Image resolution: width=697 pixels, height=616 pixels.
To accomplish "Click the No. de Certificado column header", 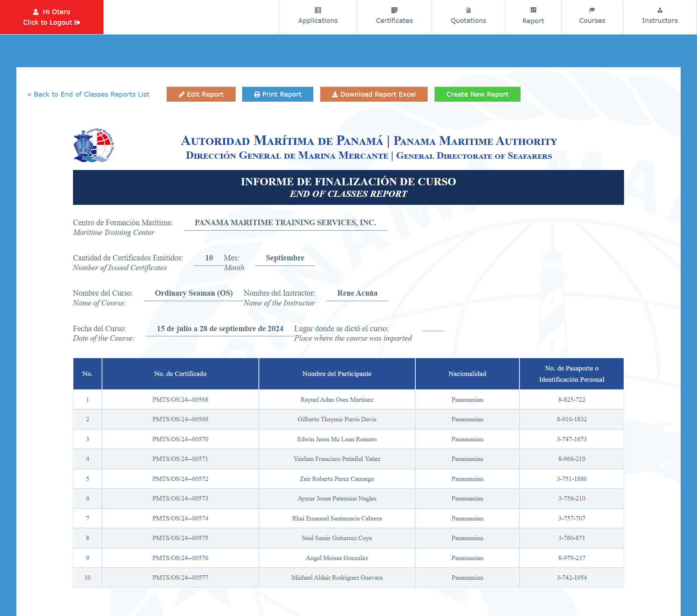I will (x=180, y=374).
